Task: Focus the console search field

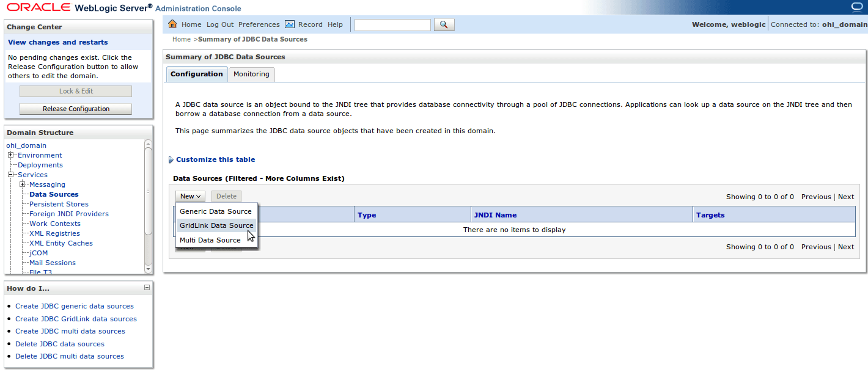Action: [392, 25]
